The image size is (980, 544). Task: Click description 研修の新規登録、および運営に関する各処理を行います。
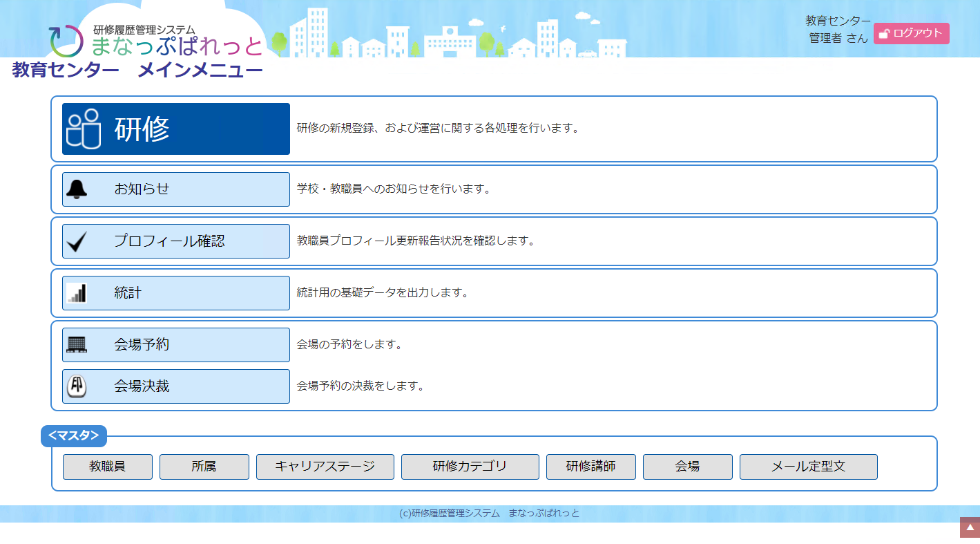(438, 128)
